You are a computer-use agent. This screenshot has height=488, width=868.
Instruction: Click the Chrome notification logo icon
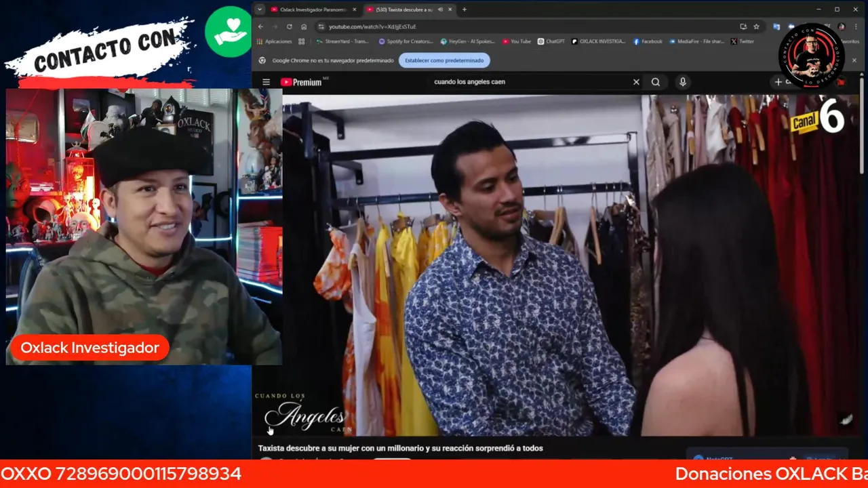262,60
